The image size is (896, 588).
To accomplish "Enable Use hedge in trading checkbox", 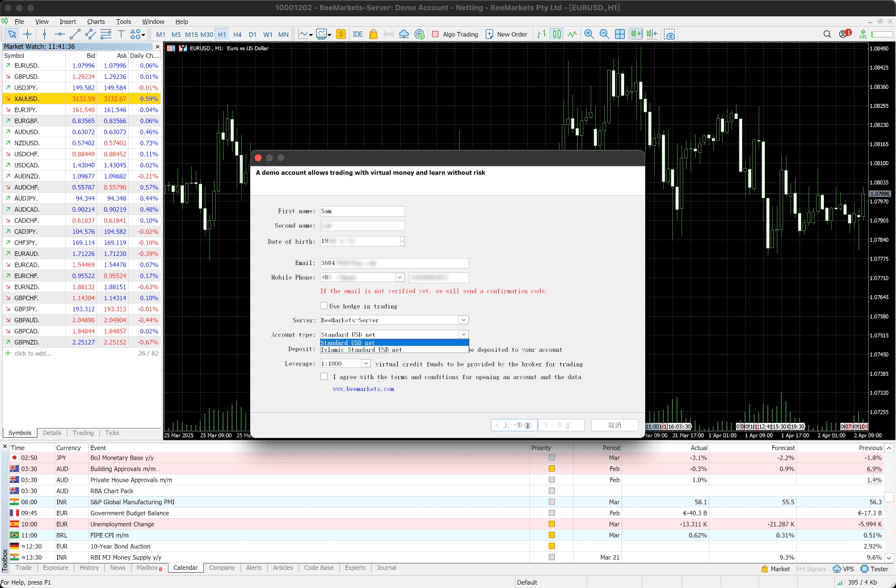I will (x=324, y=306).
